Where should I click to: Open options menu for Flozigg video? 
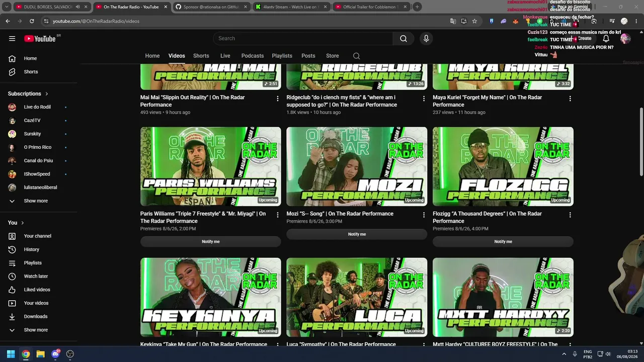(570, 215)
